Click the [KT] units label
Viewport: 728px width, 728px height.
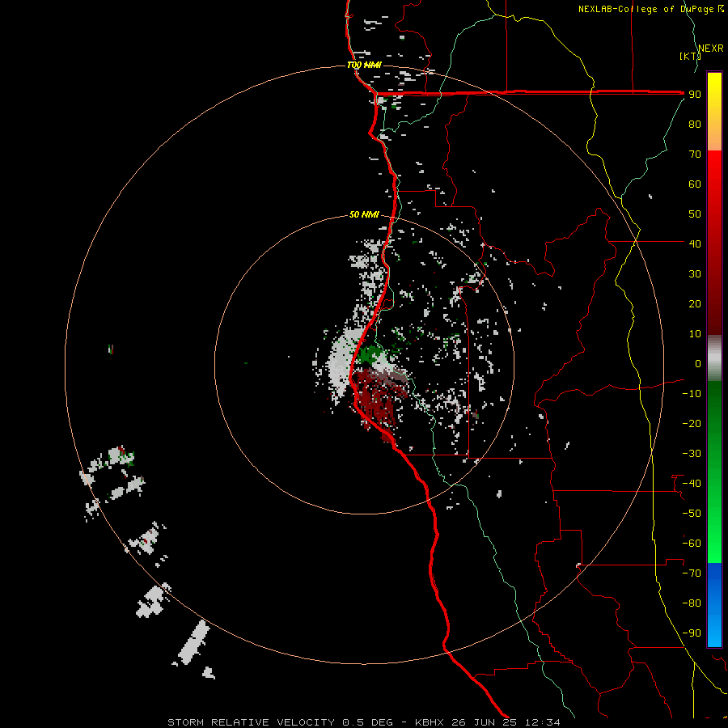coord(689,56)
